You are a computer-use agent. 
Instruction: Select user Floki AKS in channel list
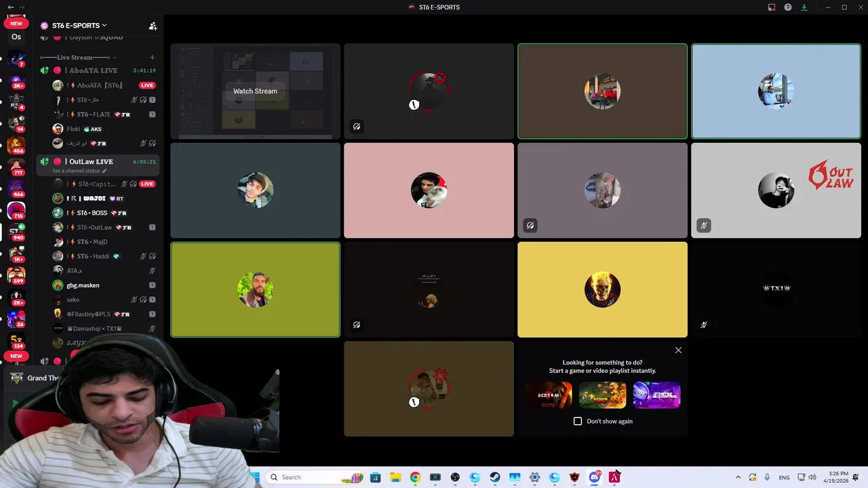click(104, 129)
